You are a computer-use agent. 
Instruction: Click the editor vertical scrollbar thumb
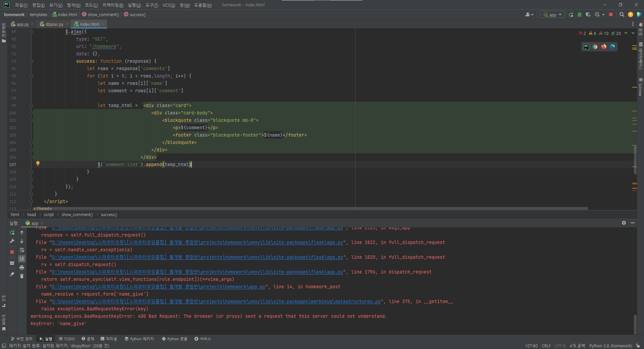point(635,159)
